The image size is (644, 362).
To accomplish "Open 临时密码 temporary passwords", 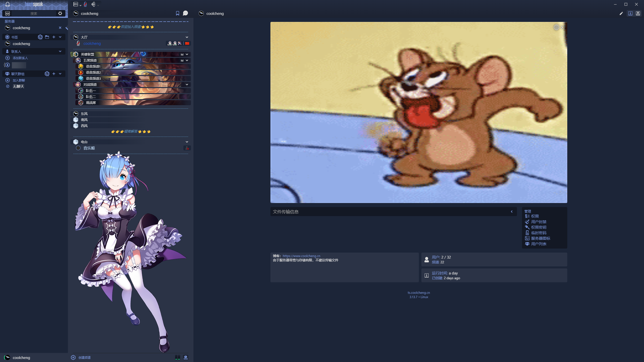I will coord(536,233).
